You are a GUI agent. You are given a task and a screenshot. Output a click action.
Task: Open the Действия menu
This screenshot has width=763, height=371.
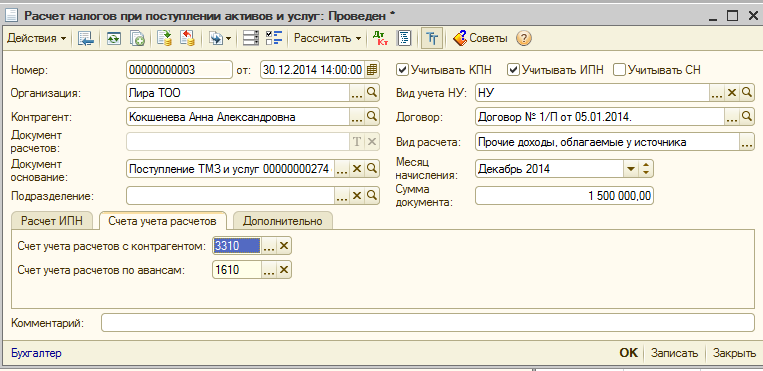36,38
